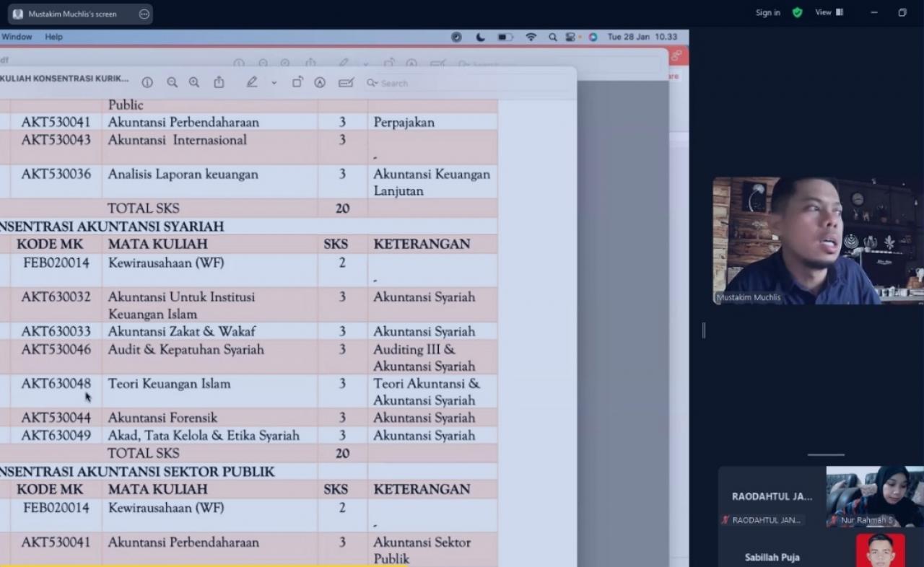The height and width of the screenshot is (567, 924).
Task: Zoom out using the minus magnifier icon
Action: pyautogui.click(x=172, y=83)
